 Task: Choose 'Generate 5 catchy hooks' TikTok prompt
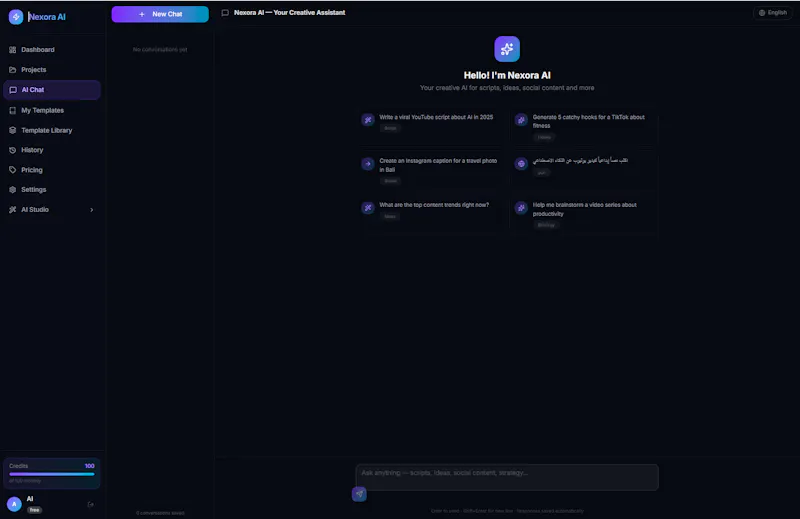(584, 127)
